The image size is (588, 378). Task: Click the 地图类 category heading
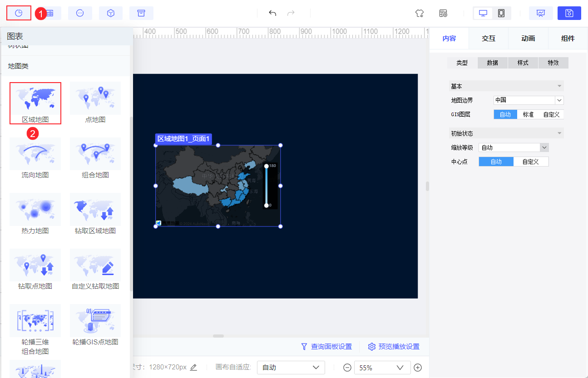[x=18, y=66]
